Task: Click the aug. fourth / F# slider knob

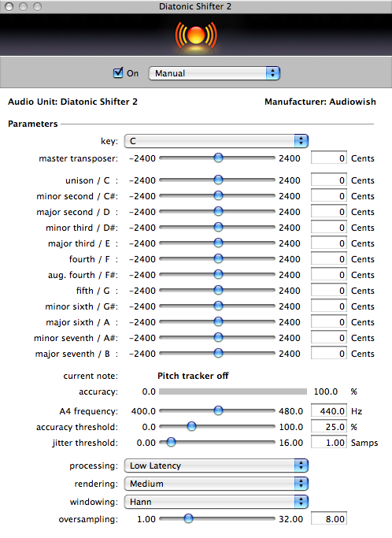Action: (218, 274)
